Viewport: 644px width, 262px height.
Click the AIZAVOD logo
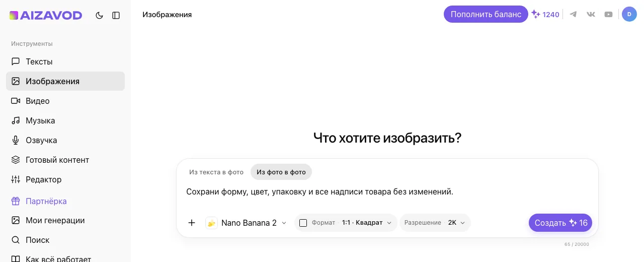coord(46,16)
